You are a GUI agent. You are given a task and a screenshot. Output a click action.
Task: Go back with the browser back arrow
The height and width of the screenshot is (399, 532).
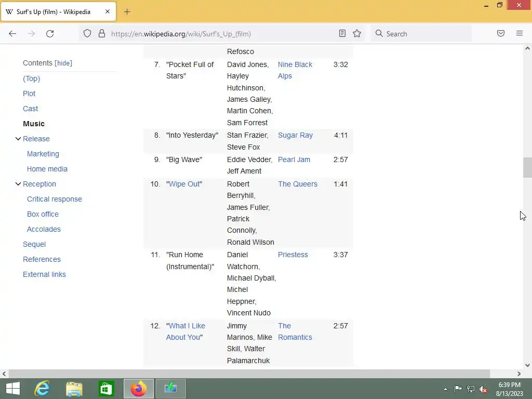[12, 34]
